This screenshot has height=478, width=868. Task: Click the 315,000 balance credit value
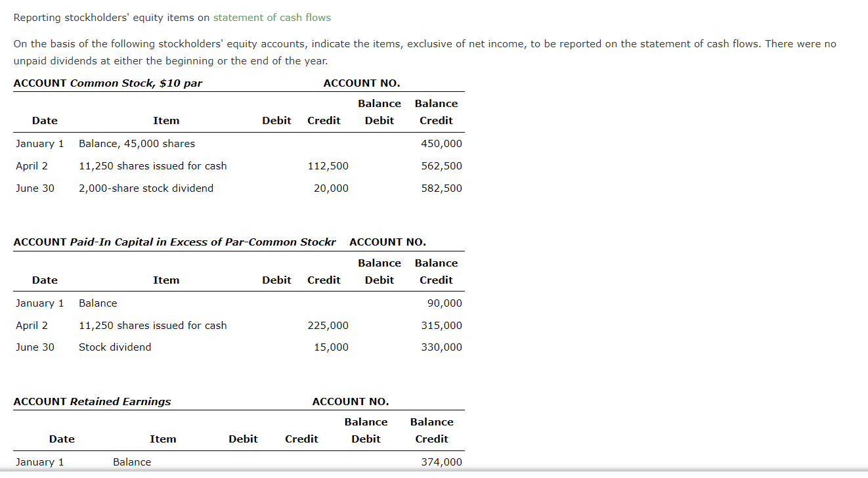click(x=442, y=326)
